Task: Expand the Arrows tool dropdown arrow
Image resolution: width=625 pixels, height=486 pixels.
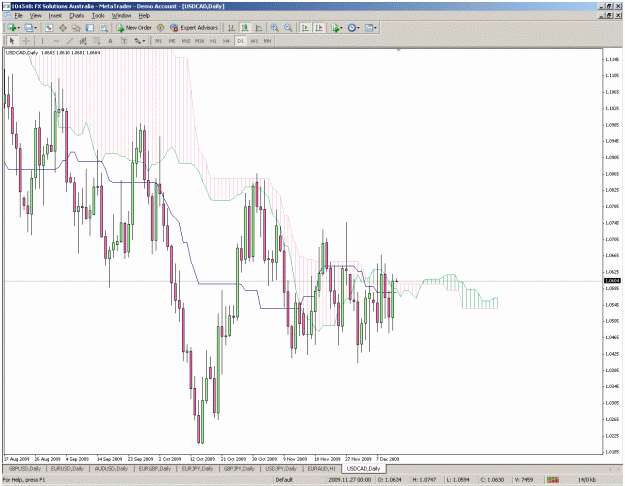Action: (x=144, y=41)
